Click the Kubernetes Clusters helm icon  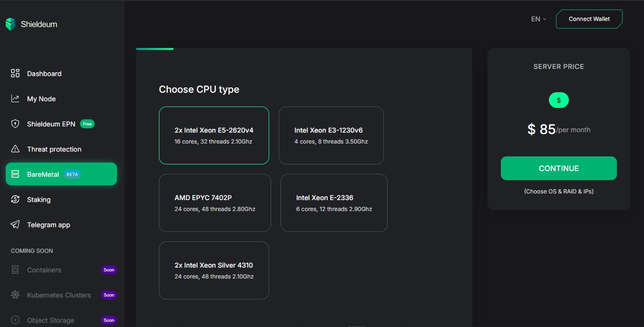[x=15, y=295]
